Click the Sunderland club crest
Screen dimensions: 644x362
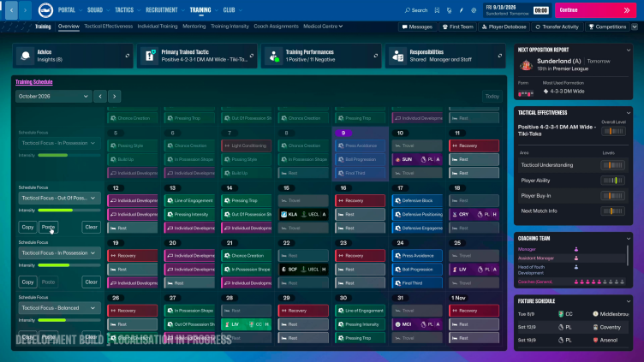526,65
